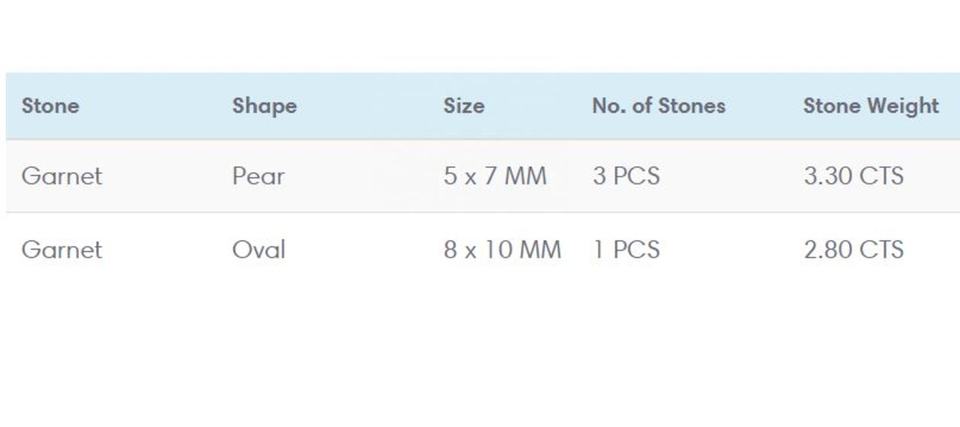Click the 1 PCS stone count cell

626,249
